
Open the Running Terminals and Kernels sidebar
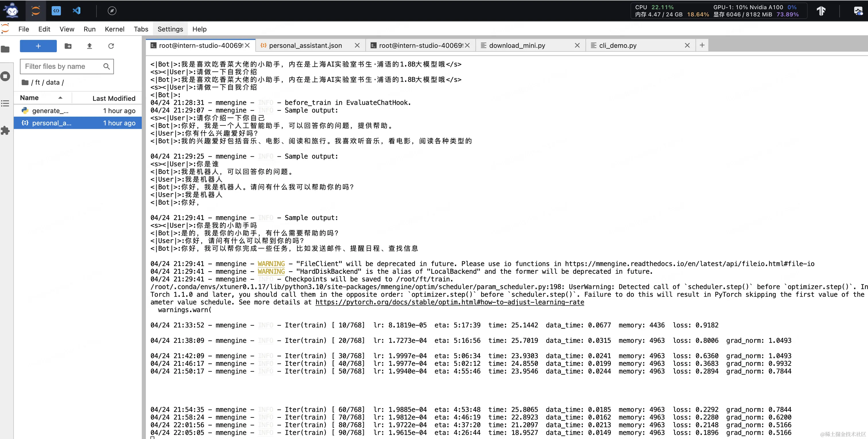[x=5, y=76]
